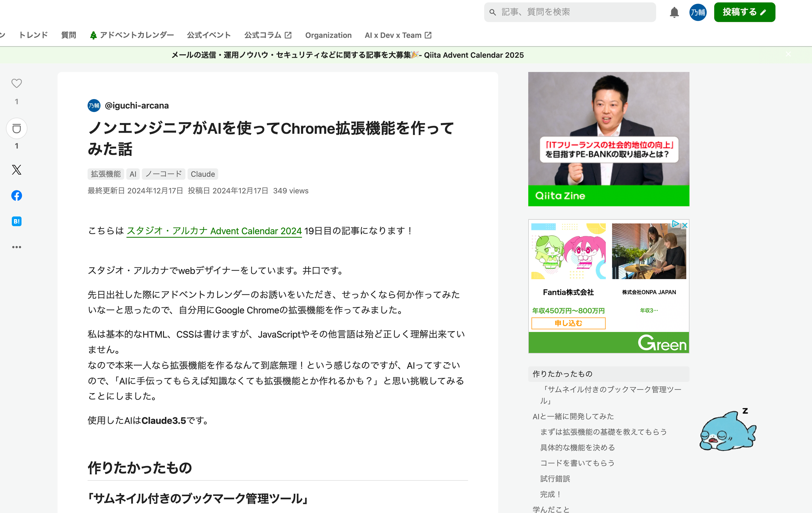Screen dimensions: 812x513
Task: Filter articles by the Claude tag
Action: point(203,174)
